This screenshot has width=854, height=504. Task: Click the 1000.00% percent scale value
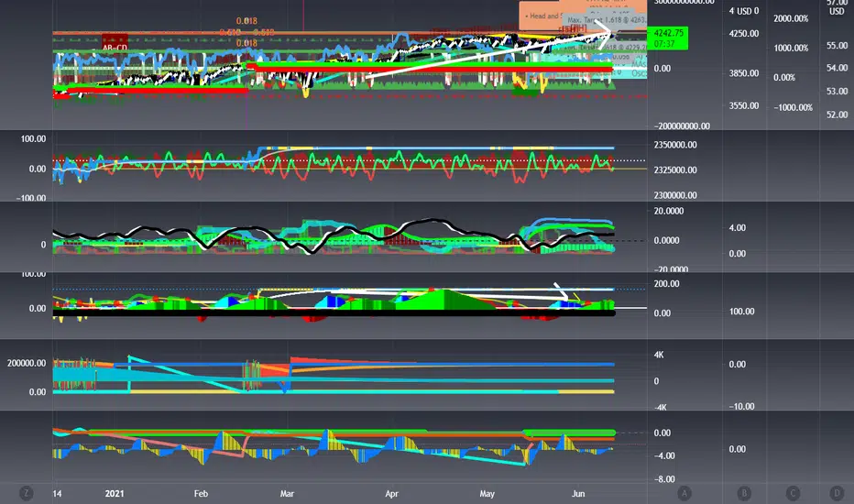pyautogui.click(x=791, y=48)
